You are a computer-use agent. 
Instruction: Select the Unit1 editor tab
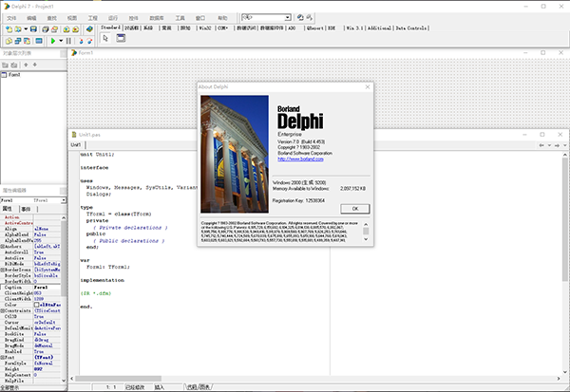click(x=75, y=144)
